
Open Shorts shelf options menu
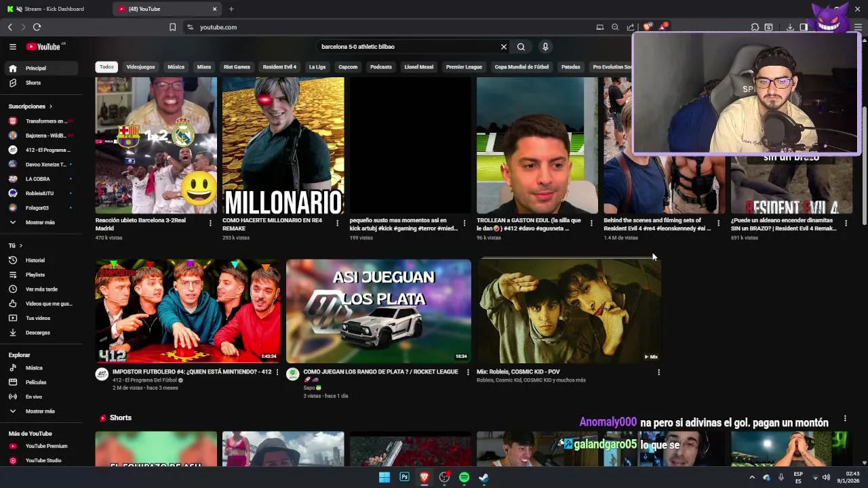[x=845, y=418]
